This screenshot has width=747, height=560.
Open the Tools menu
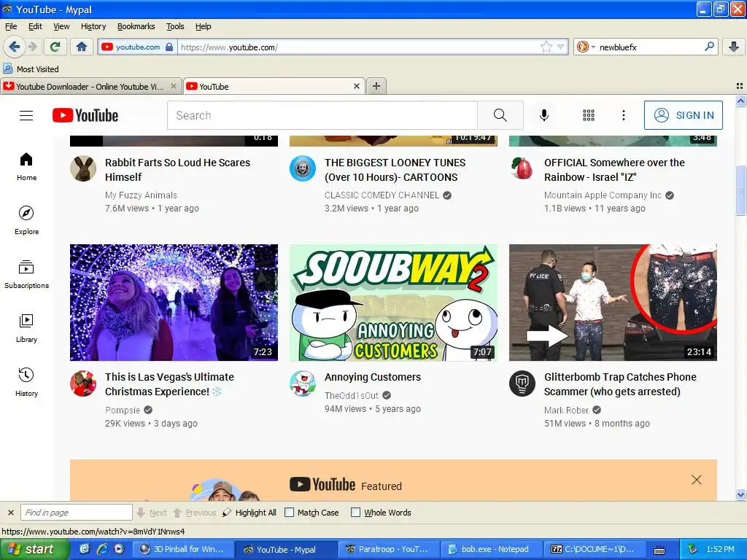(x=175, y=26)
